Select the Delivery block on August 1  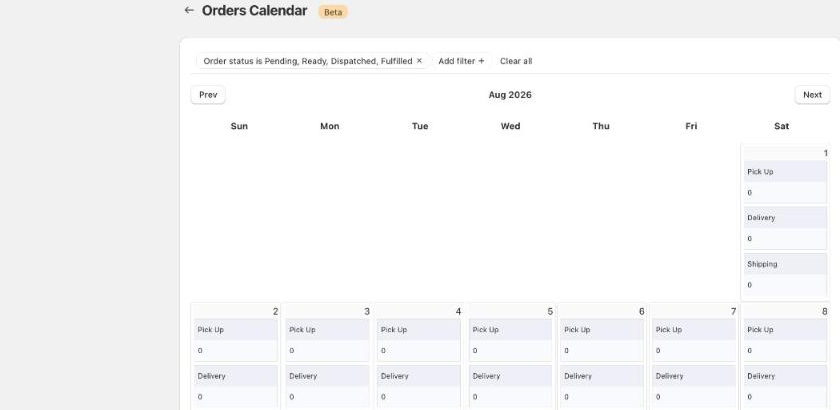pyautogui.click(x=785, y=228)
